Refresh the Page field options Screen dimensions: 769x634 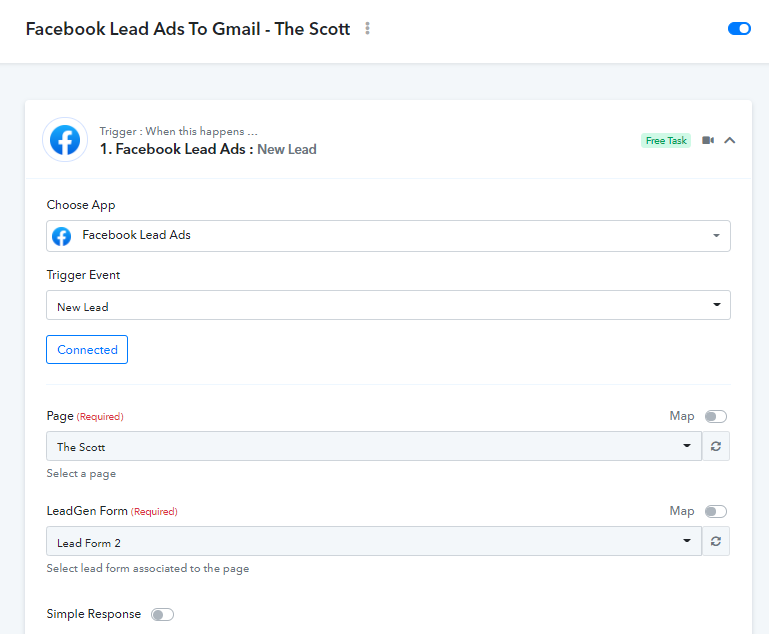tap(716, 446)
